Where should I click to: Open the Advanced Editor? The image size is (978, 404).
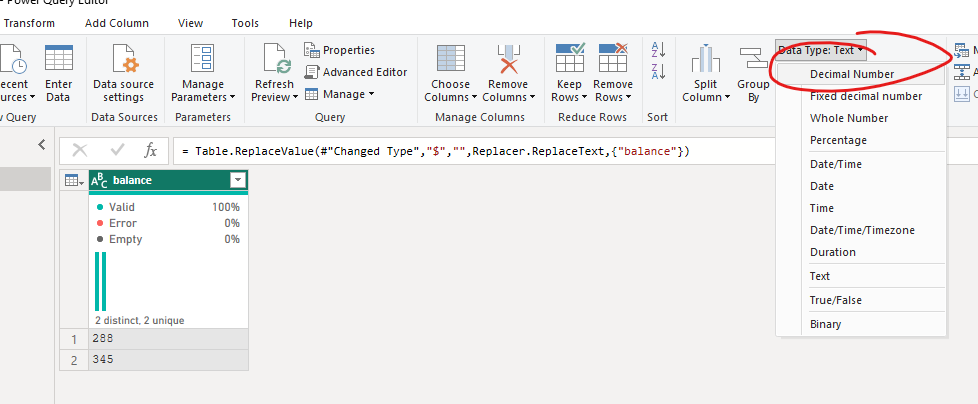(x=356, y=72)
